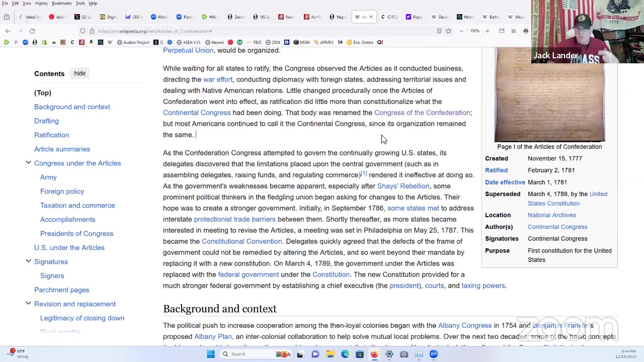Jump to Taxation and commerce section
This screenshot has height=362, width=644.
(77, 205)
